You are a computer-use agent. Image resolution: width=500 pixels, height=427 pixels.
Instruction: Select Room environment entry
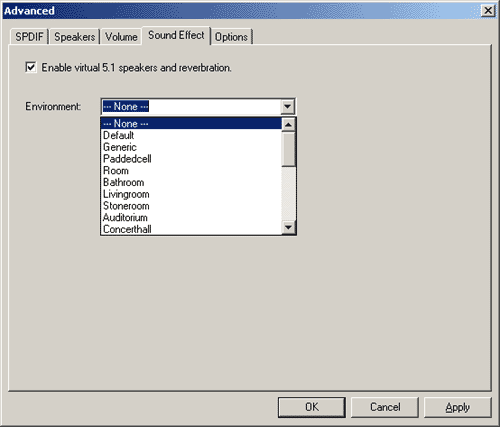[191, 171]
